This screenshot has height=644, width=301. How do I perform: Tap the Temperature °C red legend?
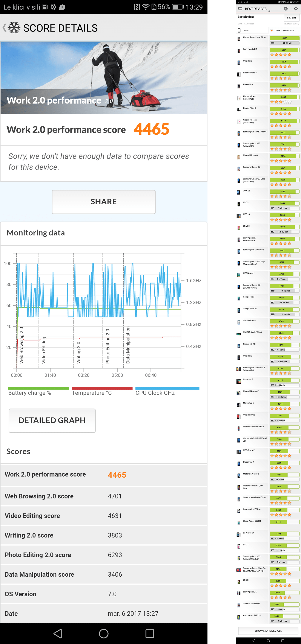tap(102, 391)
